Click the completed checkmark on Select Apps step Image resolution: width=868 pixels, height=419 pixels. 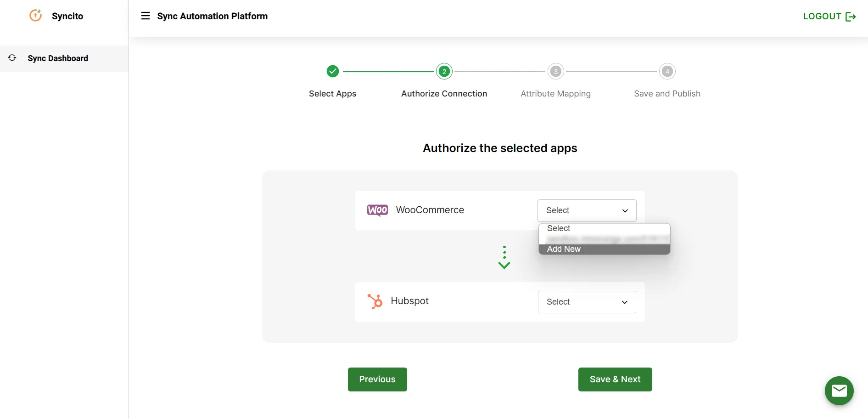coord(332,71)
